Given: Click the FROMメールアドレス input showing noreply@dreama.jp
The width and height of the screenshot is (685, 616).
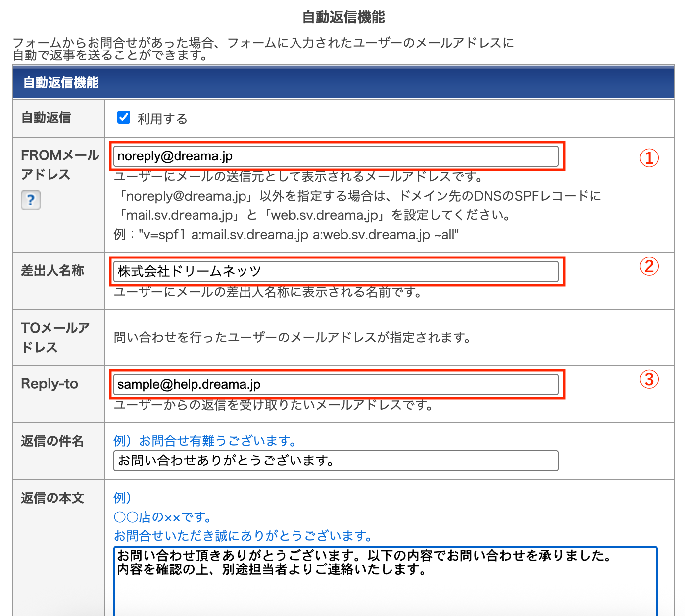Looking at the screenshot, I should click(336, 155).
